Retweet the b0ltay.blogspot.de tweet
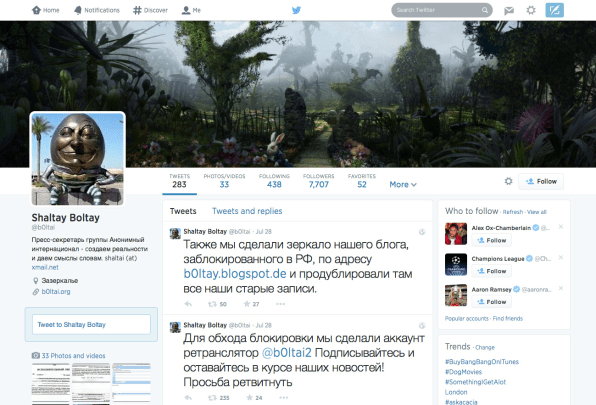The height and width of the screenshot is (405, 596). [217, 304]
